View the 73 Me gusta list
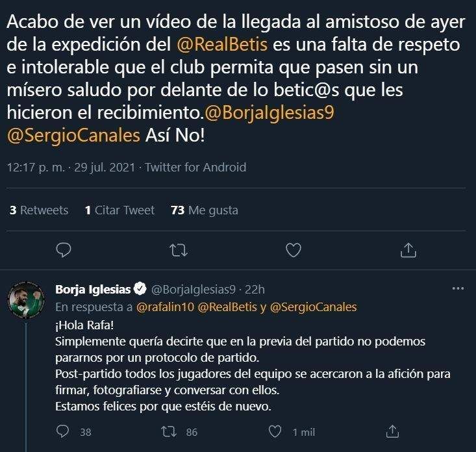The width and height of the screenshot is (476, 452). pyautogui.click(x=205, y=210)
